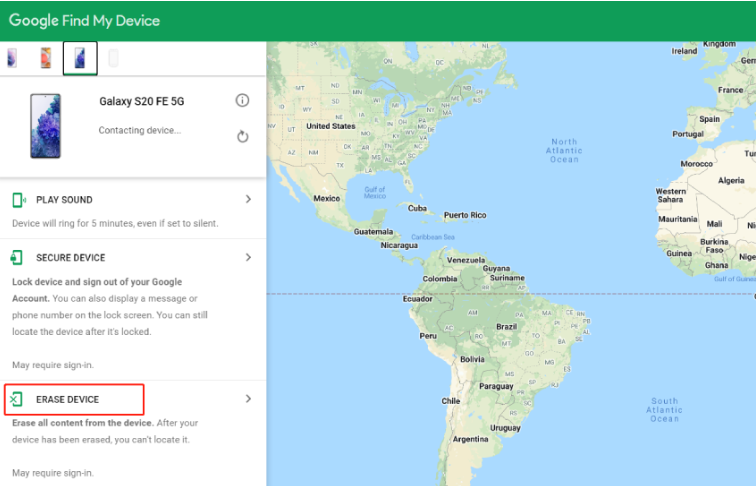Click the Erase Device phone icon
The height and width of the screenshot is (486, 756).
16,399
